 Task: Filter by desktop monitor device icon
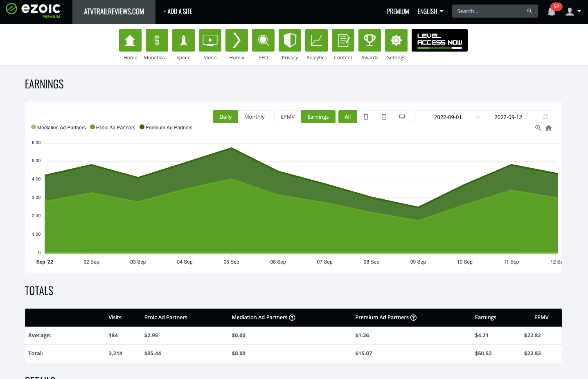[x=402, y=117]
